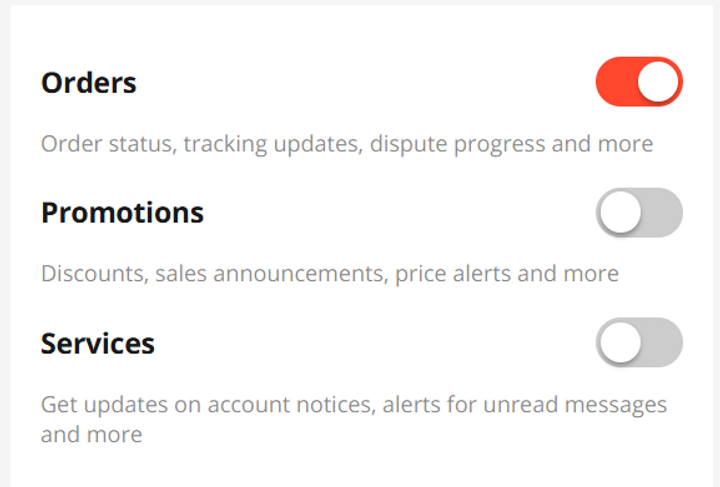Click the words "alerts for unread messages"
This screenshot has height=487, width=720.
pyautogui.click(x=520, y=405)
